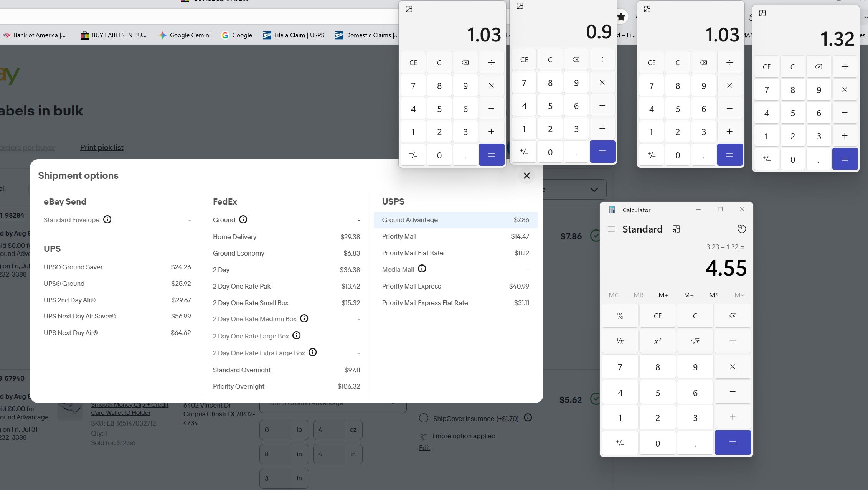Screen dimensions: 868x490
Task: Show info for 2 Day One Rate Medium Box
Action: click(x=304, y=318)
